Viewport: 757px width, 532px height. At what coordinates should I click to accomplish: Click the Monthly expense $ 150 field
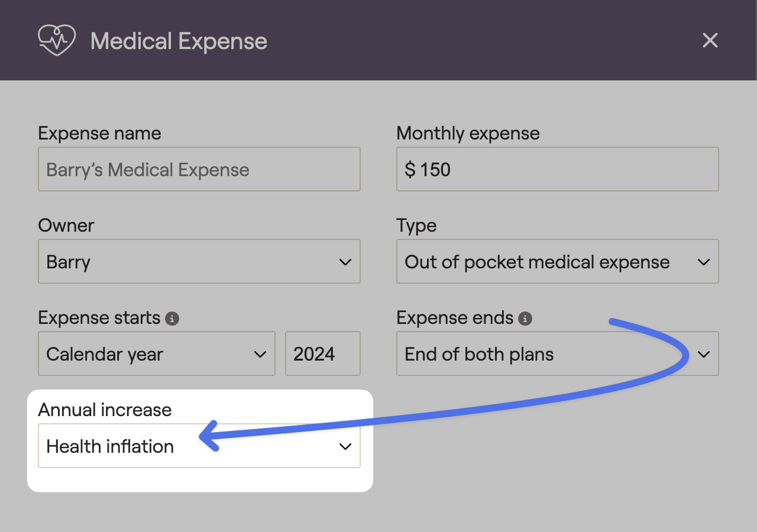tap(558, 169)
